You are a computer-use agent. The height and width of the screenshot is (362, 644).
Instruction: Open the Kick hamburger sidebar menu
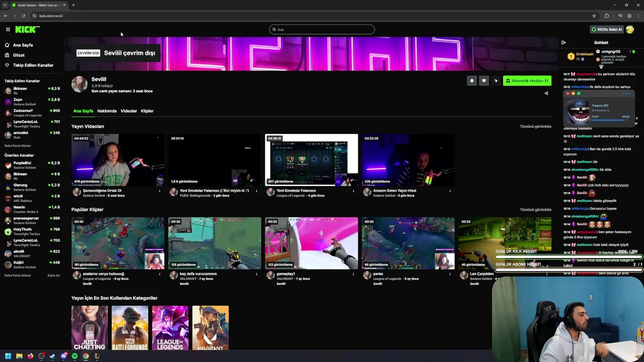click(8, 30)
